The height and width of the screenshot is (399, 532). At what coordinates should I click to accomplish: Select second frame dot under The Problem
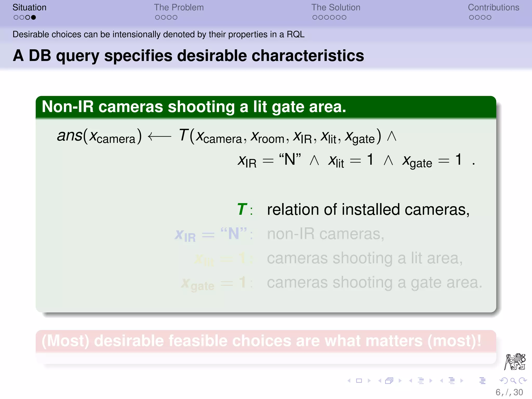click(163, 17)
